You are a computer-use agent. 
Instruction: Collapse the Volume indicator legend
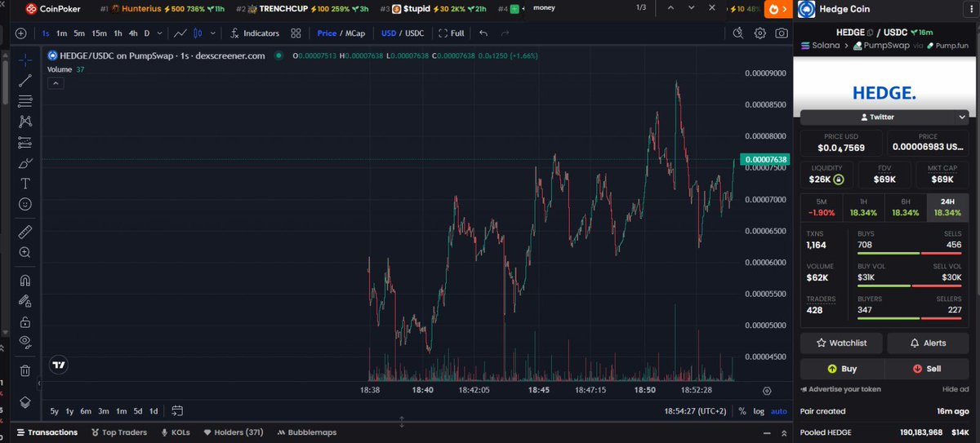(x=54, y=82)
